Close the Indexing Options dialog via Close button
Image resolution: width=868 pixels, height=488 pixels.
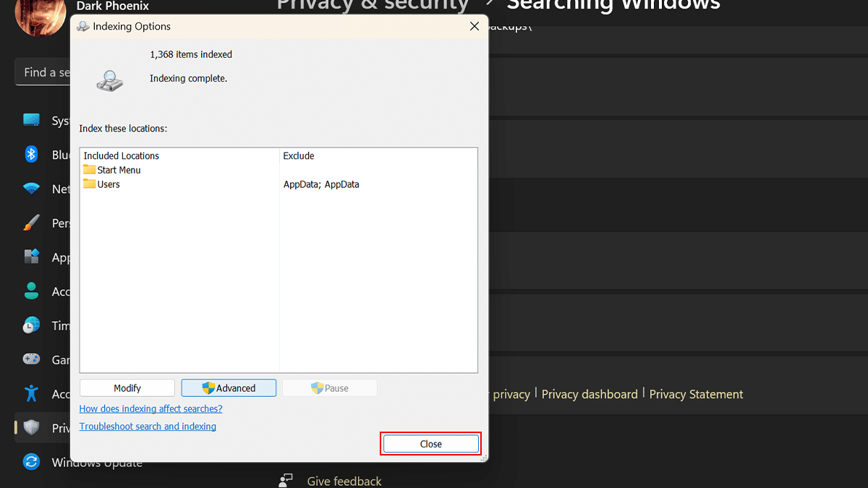click(x=430, y=444)
